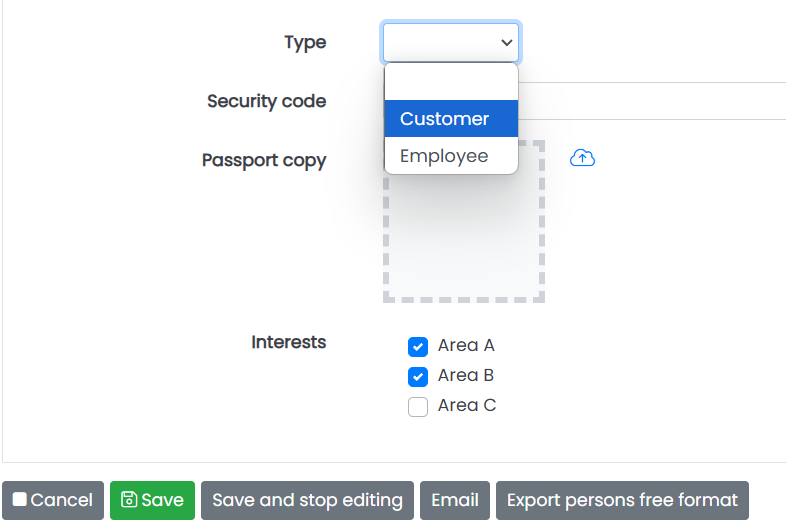The image size is (786, 532).
Task: Click the Cancel button
Action: [x=53, y=500]
